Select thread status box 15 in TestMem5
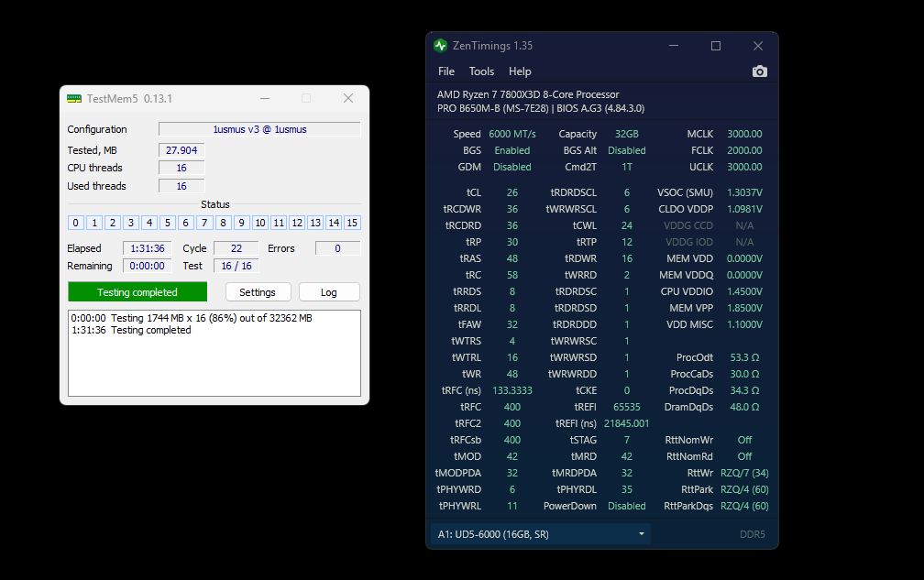924x580 pixels. [x=352, y=223]
